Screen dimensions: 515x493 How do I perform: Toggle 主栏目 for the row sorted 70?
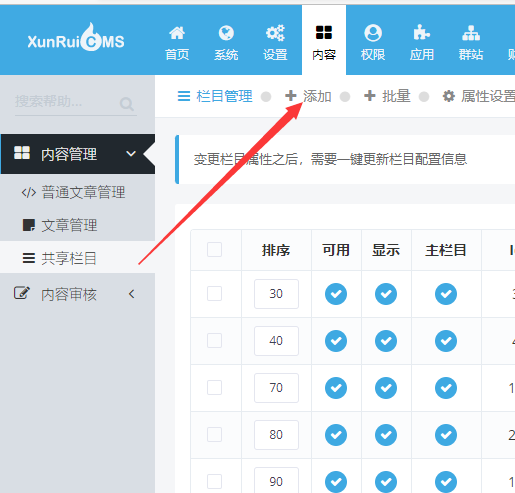pyautogui.click(x=446, y=388)
